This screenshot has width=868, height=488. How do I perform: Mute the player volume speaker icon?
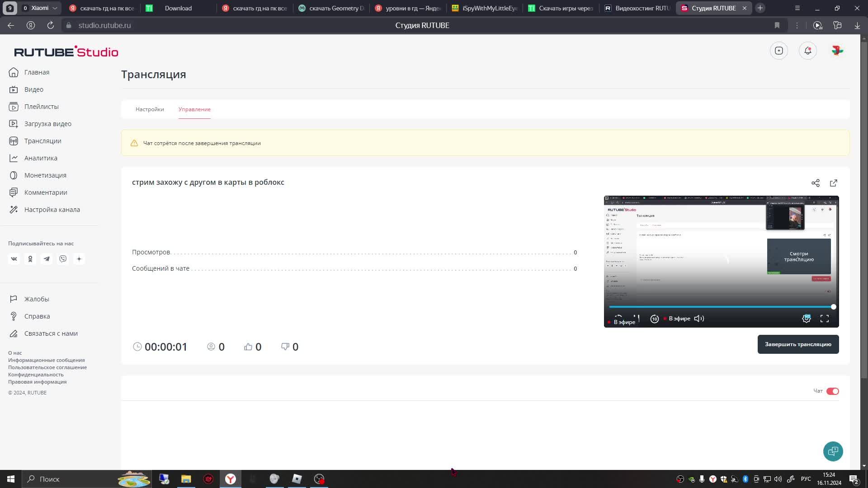click(x=699, y=319)
